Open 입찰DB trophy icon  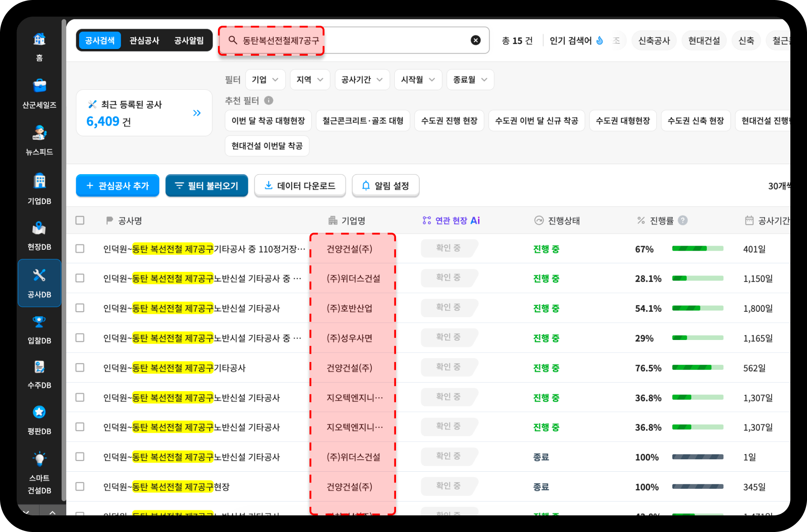click(x=39, y=322)
